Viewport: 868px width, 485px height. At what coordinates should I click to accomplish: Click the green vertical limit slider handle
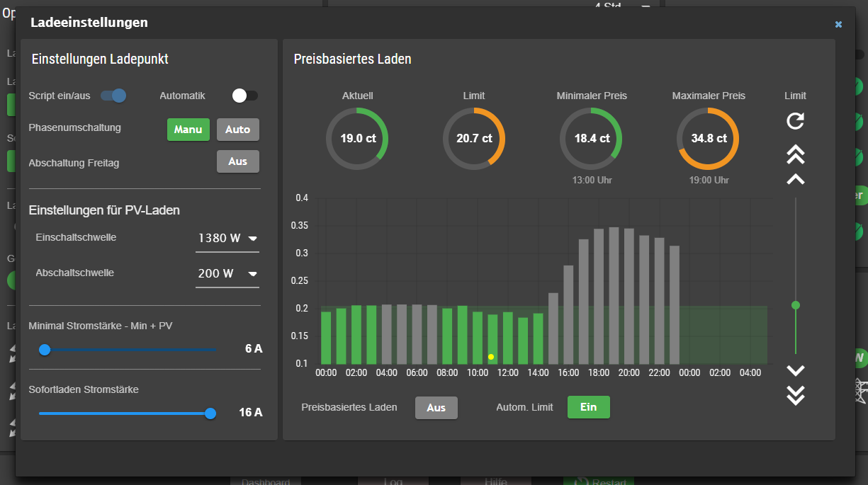pos(796,305)
